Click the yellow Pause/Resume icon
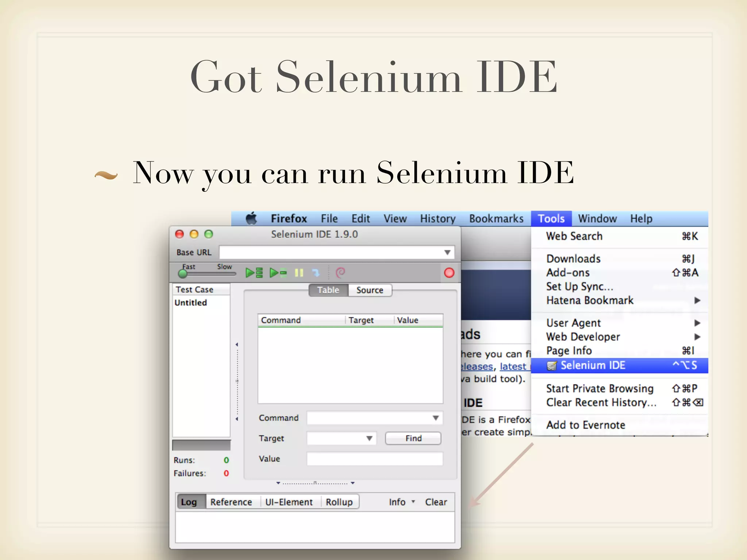 pyautogui.click(x=299, y=273)
